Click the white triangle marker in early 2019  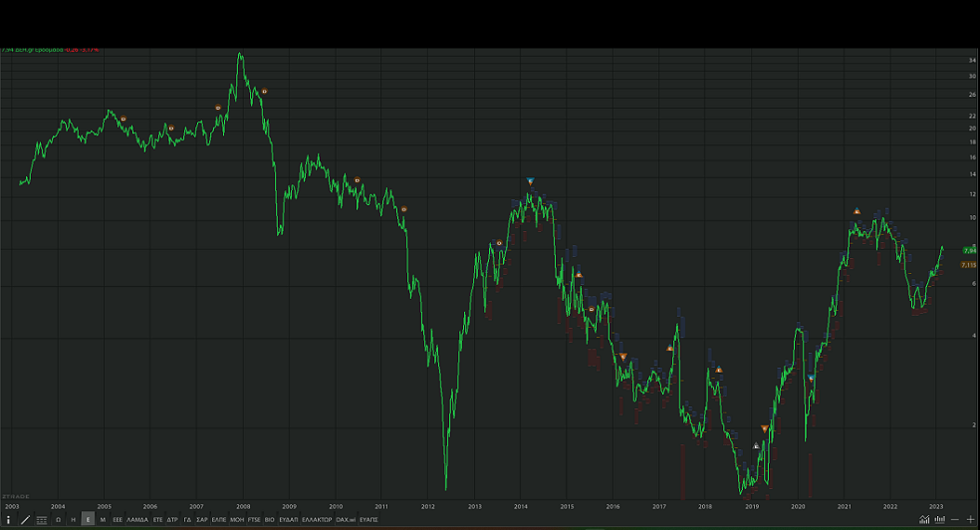pyautogui.click(x=756, y=445)
